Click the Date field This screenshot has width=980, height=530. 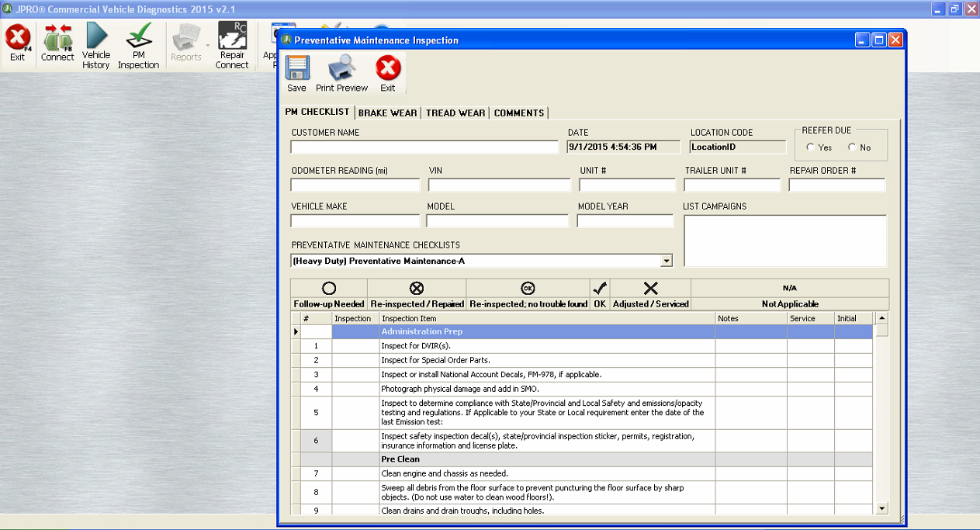tap(623, 147)
